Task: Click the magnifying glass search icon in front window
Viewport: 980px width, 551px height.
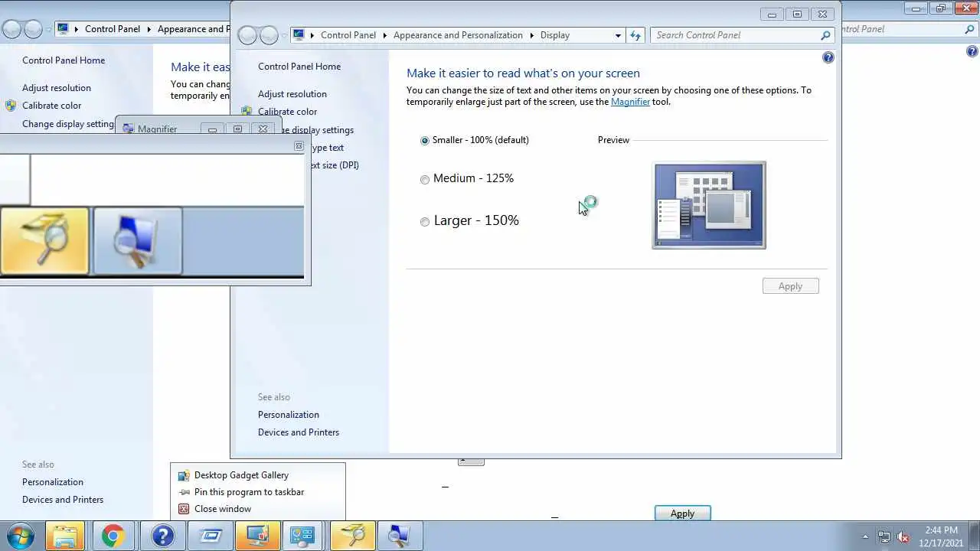Action: [825, 35]
